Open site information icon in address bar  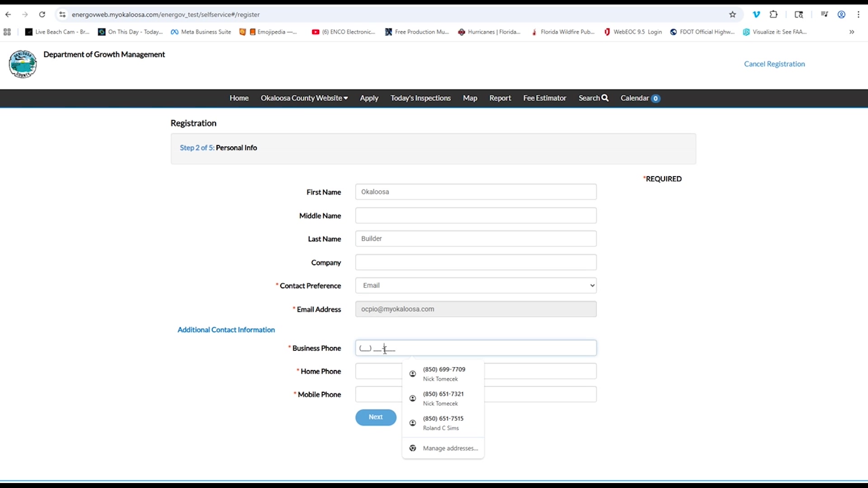pyautogui.click(x=62, y=14)
